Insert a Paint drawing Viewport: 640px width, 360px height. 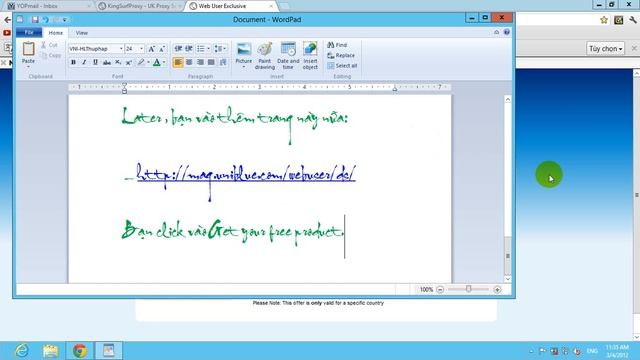point(264,56)
